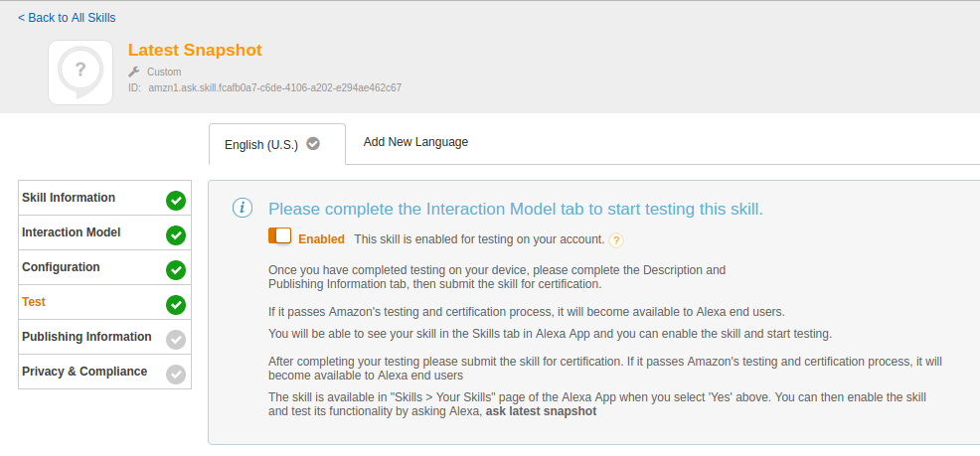Click Publishing Information gray check icon
Image resolution: width=980 pixels, height=456 pixels.
tap(176, 340)
